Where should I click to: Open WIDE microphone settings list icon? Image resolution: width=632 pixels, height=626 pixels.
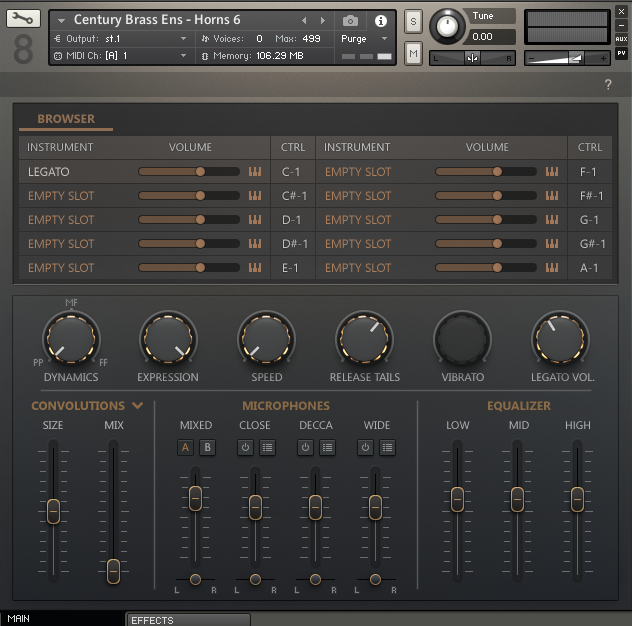(387, 447)
